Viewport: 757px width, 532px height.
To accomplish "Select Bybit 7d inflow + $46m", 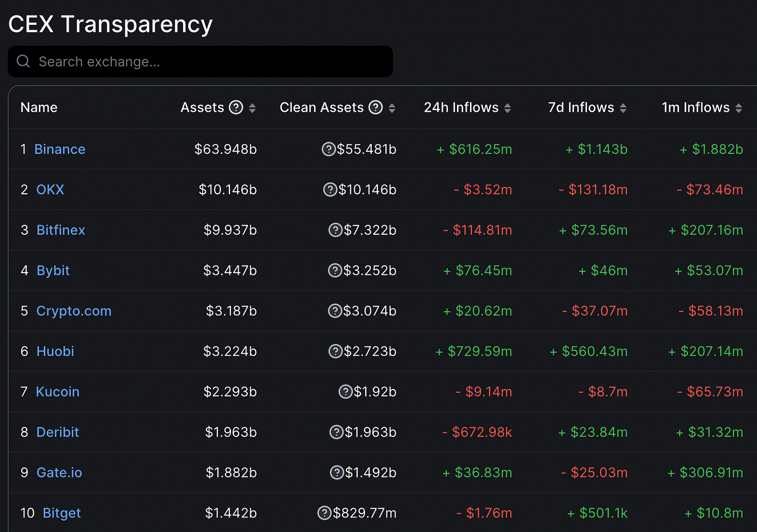I will 603,271.
